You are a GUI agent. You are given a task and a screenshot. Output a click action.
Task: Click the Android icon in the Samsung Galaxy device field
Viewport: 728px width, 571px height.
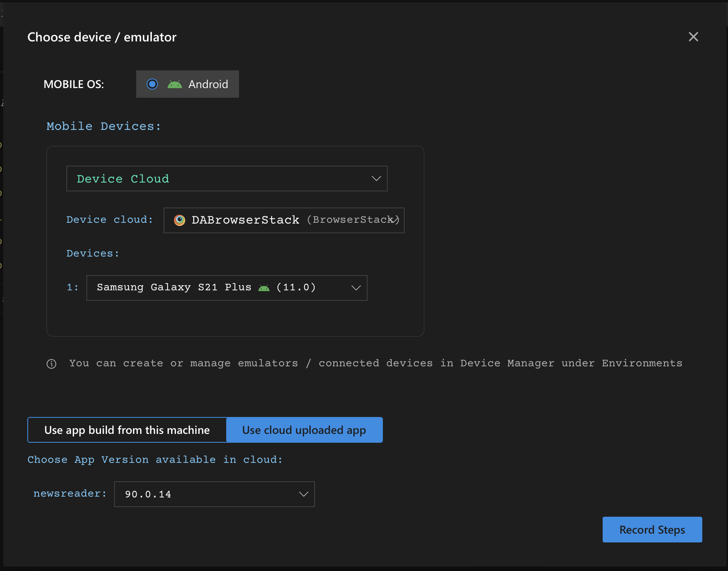264,288
